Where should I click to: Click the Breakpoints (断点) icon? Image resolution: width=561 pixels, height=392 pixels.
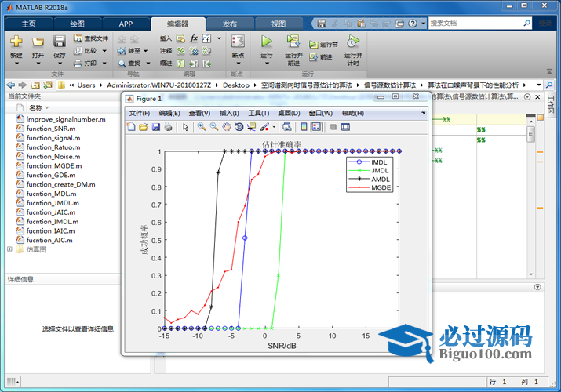pos(238,42)
